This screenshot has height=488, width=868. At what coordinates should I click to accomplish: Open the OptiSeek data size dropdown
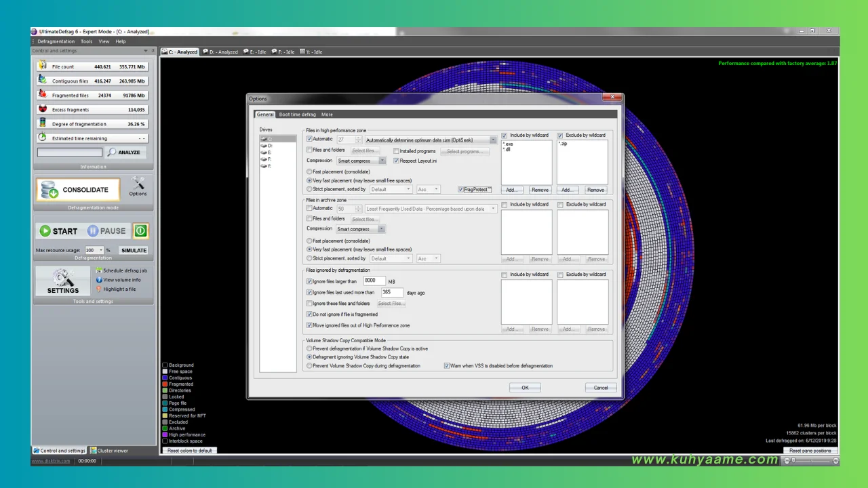493,140
